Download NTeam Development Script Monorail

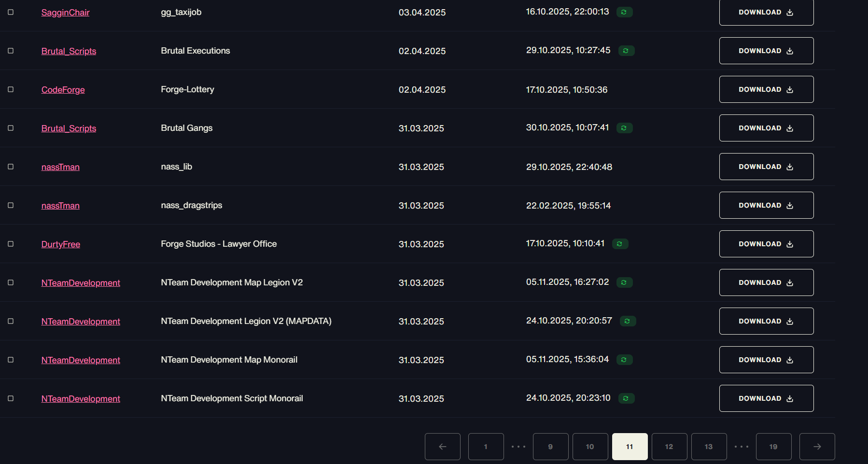[x=767, y=398]
